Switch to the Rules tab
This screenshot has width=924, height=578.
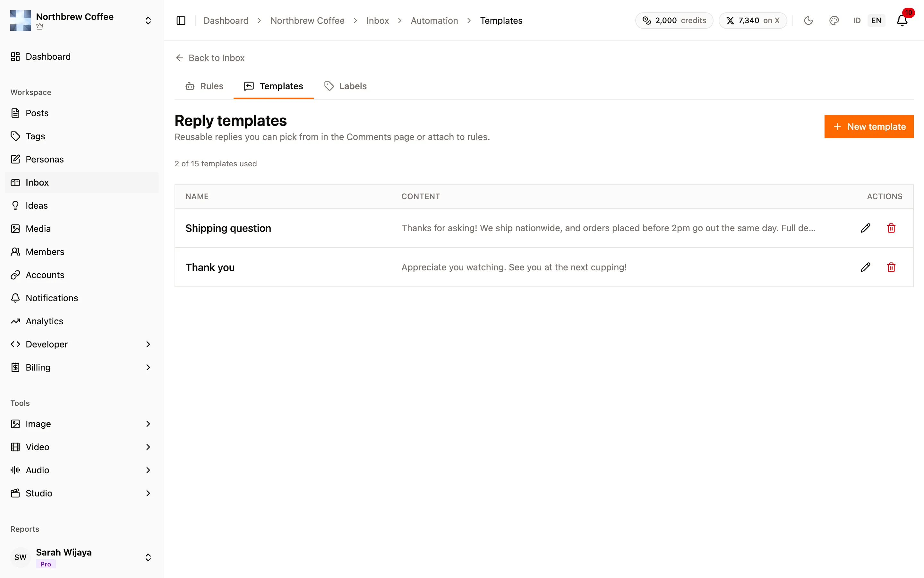point(204,86)
